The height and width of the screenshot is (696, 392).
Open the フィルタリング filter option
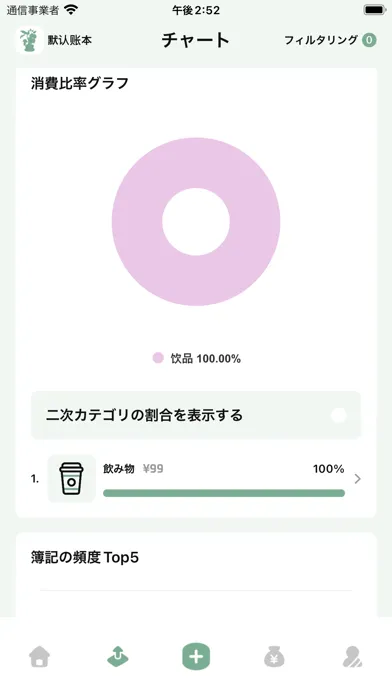(321, 40)
